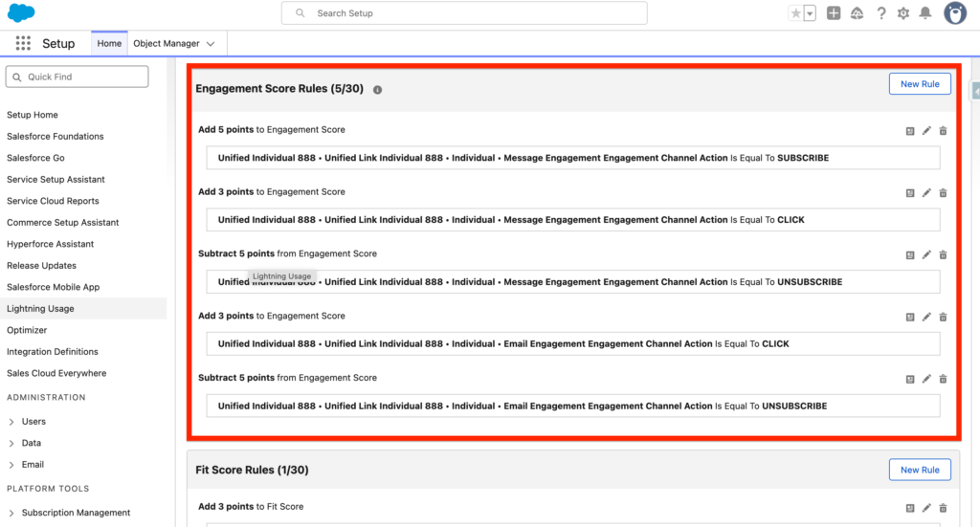
Task: Click the Salesforce cloud logo
Action: coord(21,13)
